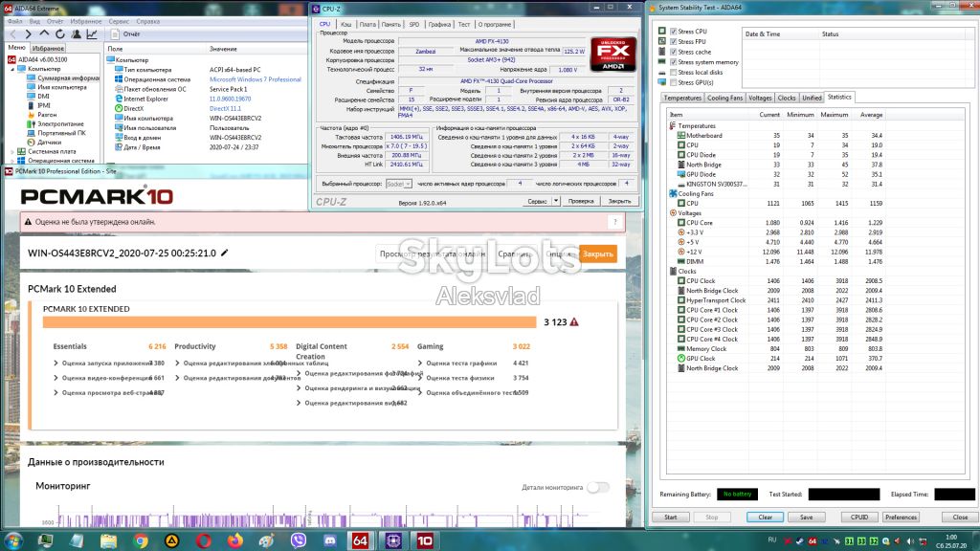Image resolution: width=980 pixels, height=551 pixels.
Task: Click the warning triangle beside score 3 123
Action: pyautogui.click(x=574, y=321)
